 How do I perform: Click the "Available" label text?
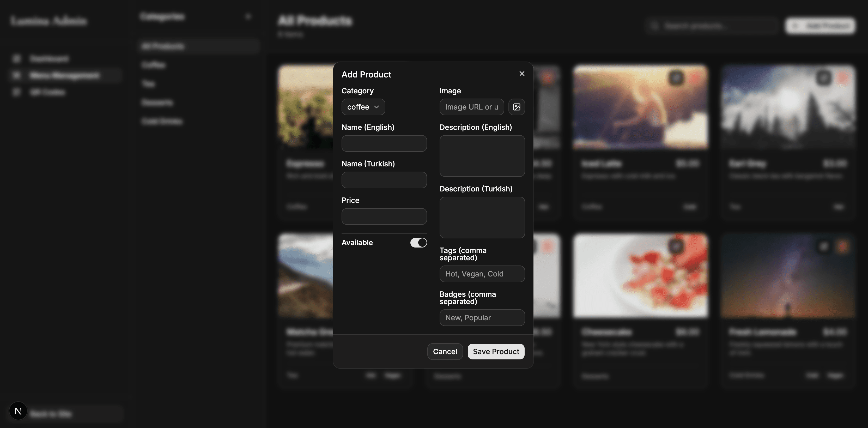click(x=357, y=243)
